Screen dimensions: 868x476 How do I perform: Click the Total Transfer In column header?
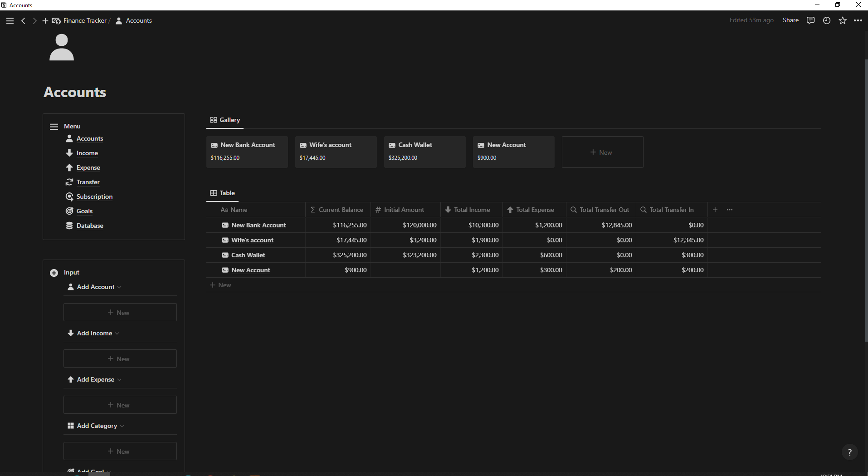(x=672, y=210)
